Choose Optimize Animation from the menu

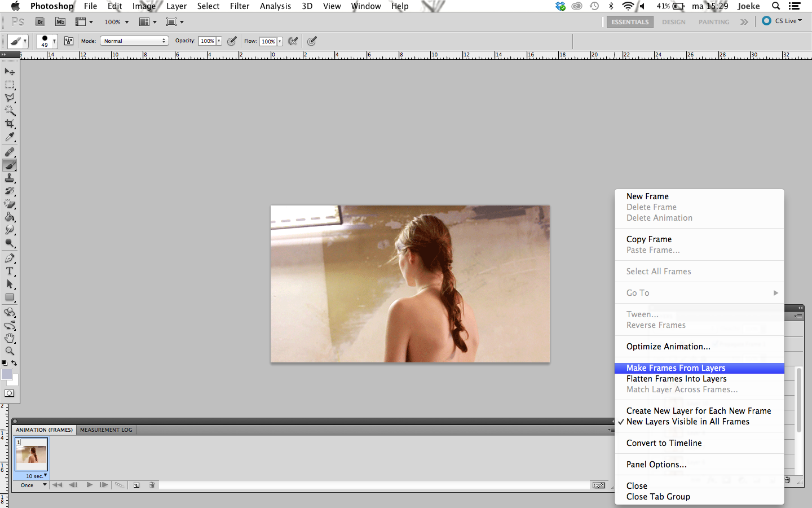(x=699, y=347)
